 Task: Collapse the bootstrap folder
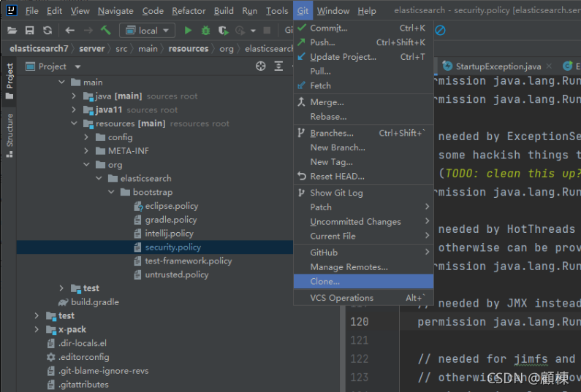coord(112,192)
